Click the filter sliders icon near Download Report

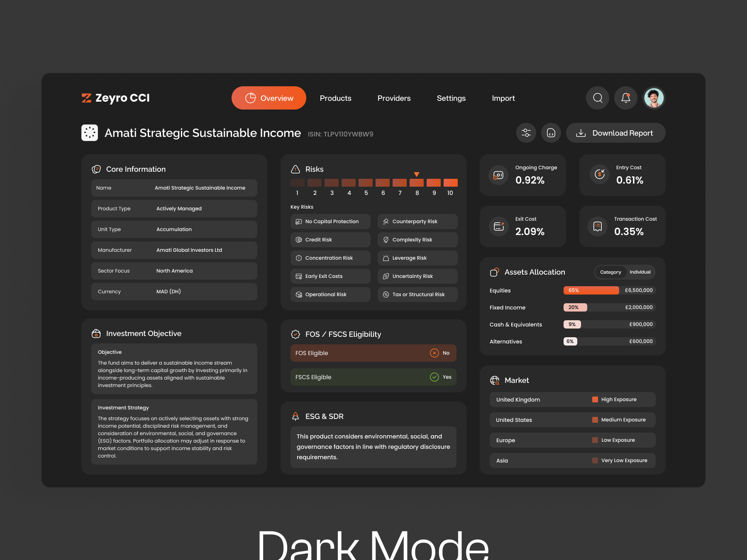tap(526, 133)
